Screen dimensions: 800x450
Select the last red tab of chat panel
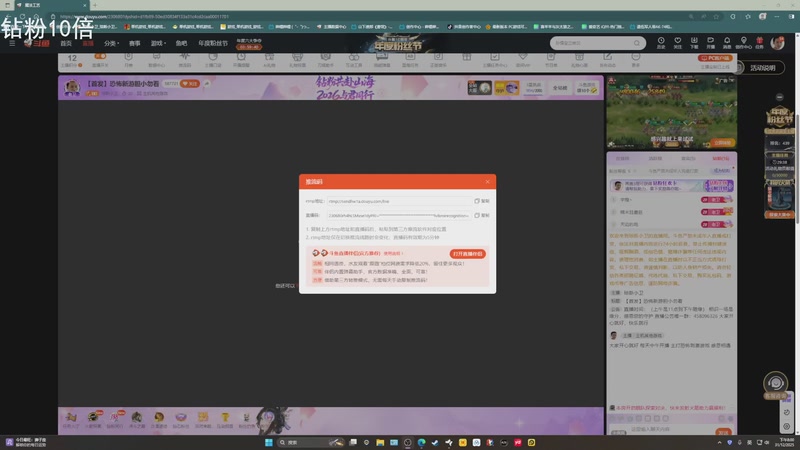[x=720, y=159]
